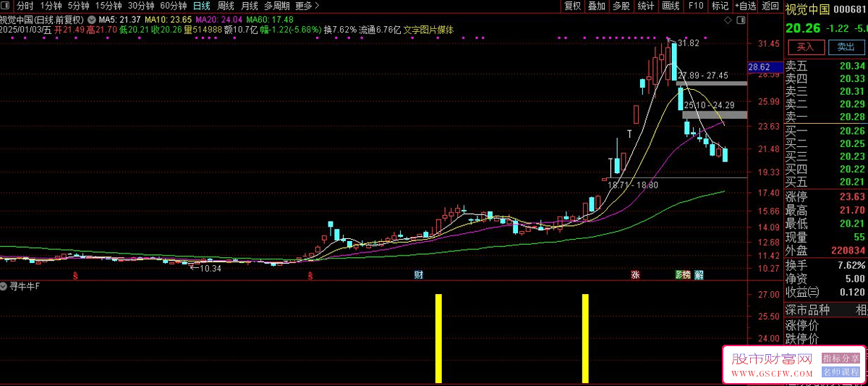Select the 30分钟 period tab
This screenshot has width=868, height=386.
141,6
